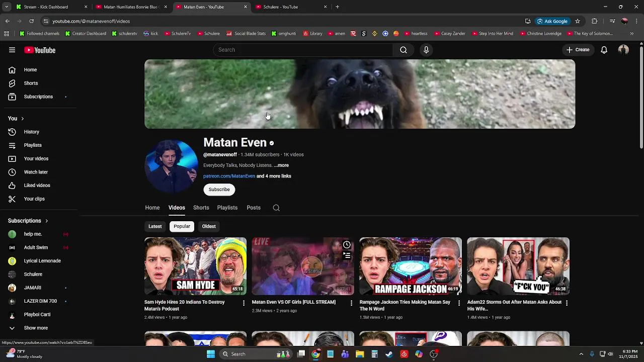Open Adam22 Storms Out video thumbnail

pos(518,266)
